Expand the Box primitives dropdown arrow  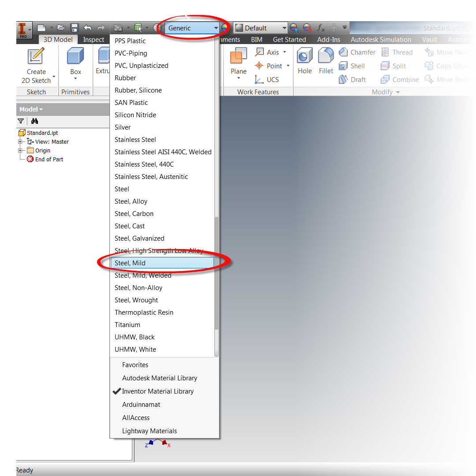click(75, 78)
